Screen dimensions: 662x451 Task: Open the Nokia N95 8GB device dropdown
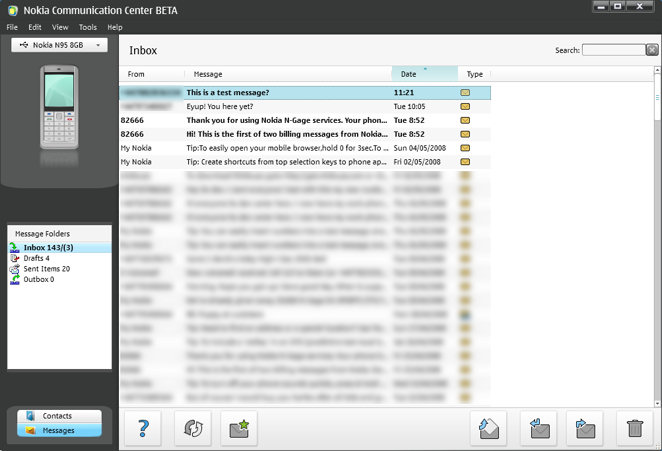59,45
